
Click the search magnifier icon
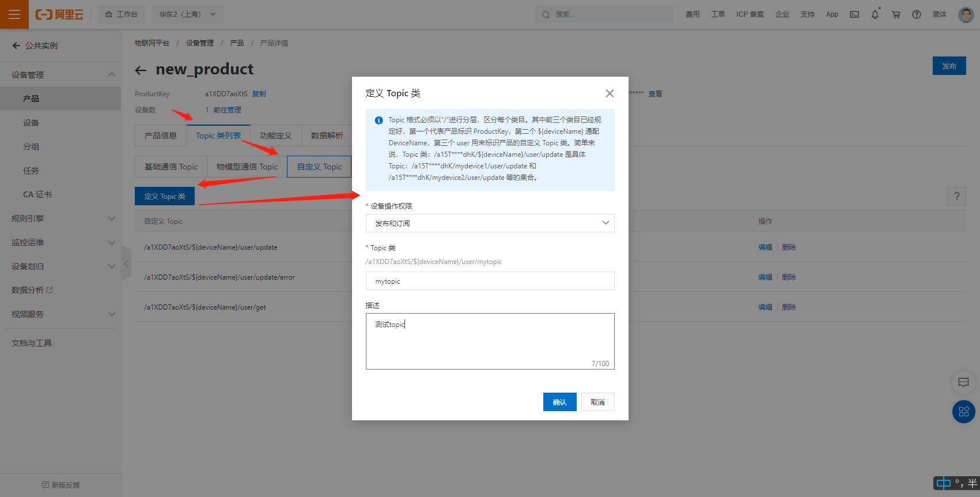pyautogui.click(x=546, y=14)
